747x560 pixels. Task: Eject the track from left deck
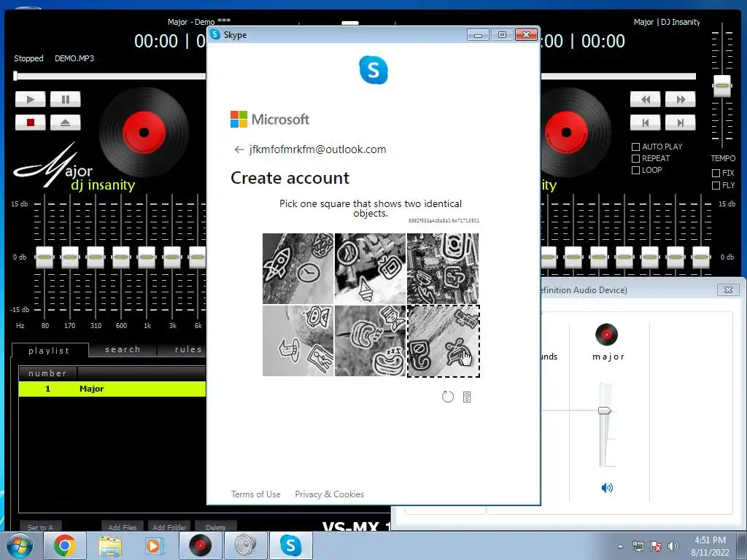[x=66, y=122]
